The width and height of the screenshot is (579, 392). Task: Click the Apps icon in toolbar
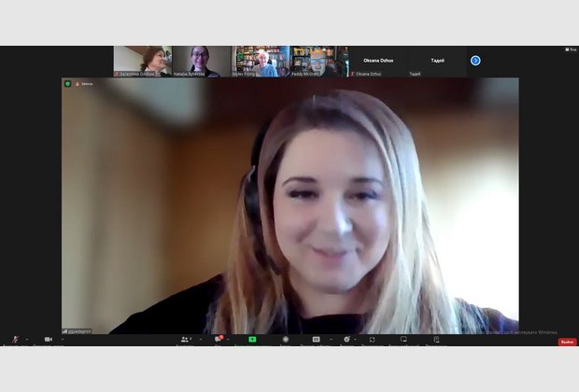pyautogui.click(x=372, y=339)
